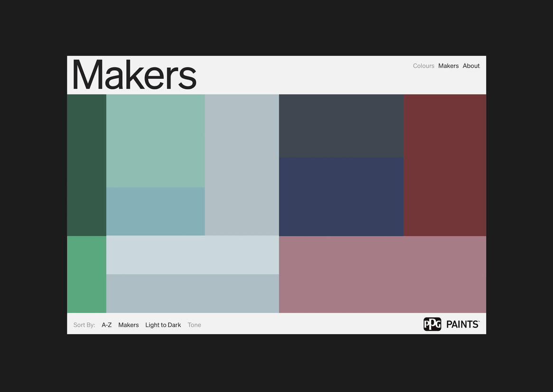Sort by Light to Dark

[163, 325]
